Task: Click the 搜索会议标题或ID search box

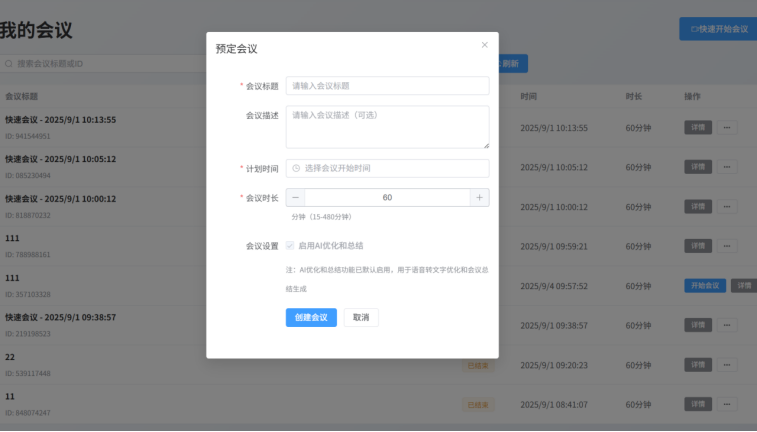Action: 104,64
